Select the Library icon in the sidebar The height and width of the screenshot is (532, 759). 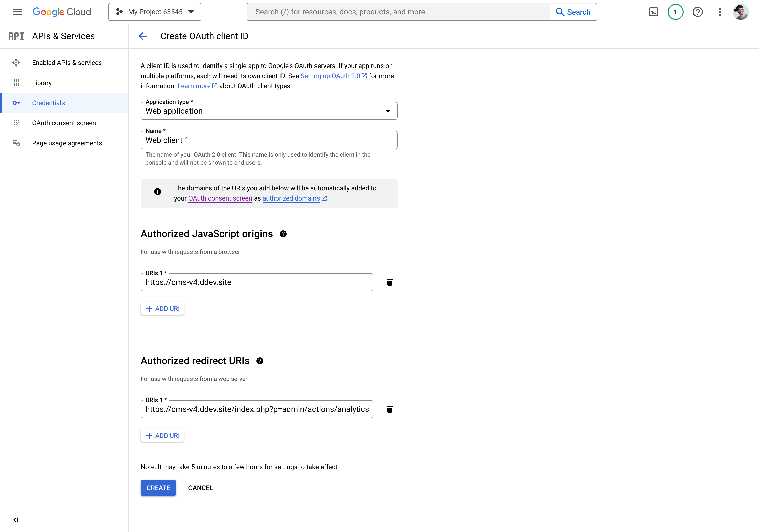[x=16, y=83]
